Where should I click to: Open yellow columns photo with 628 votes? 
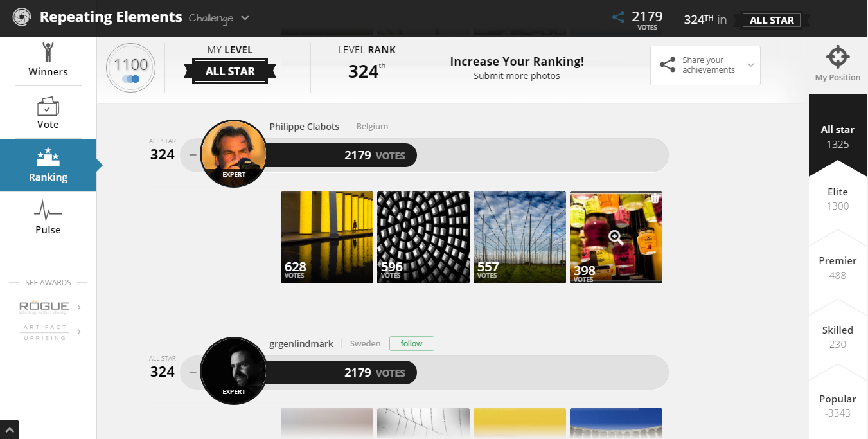pyautogui.click(x=327, y=237)
